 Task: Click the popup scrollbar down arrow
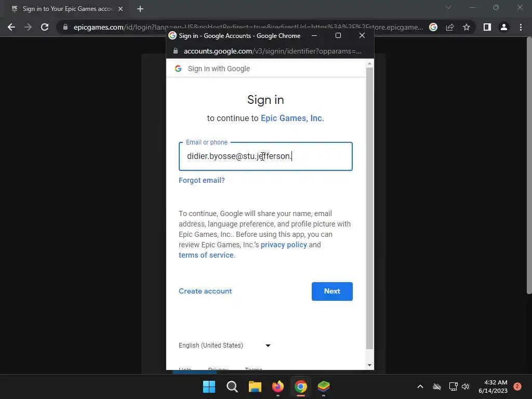369,365
